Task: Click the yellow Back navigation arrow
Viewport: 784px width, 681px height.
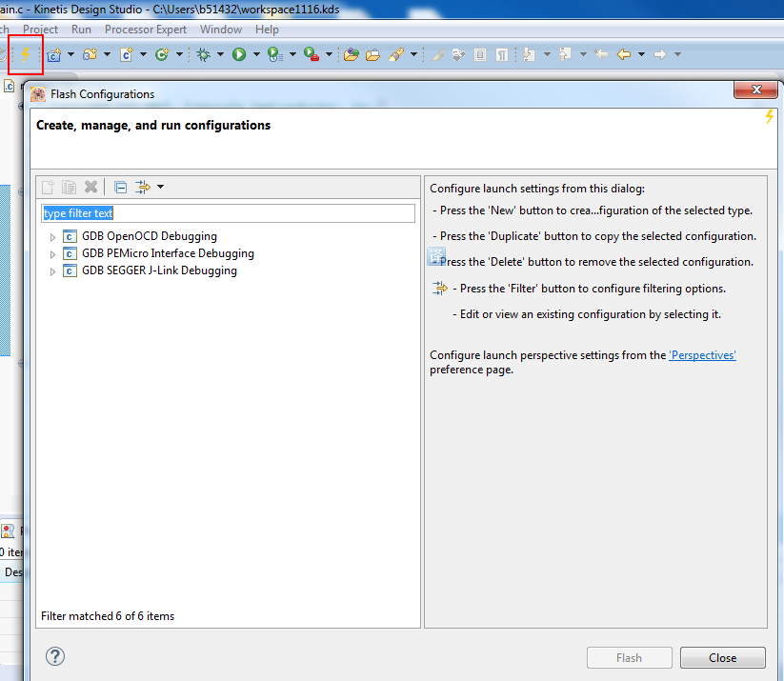Action: [x=624, y=54]
